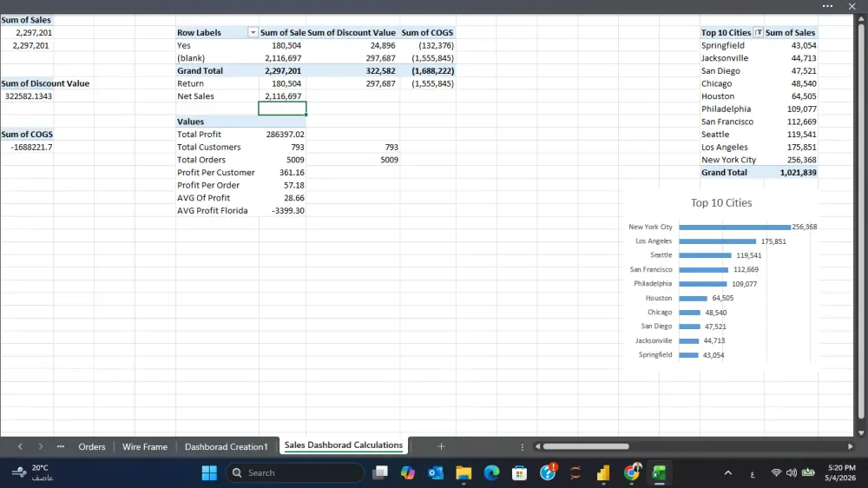The width and height of the screenshot is (868, 488).
Task: Click the input language indicator
Action: [753, 474]
